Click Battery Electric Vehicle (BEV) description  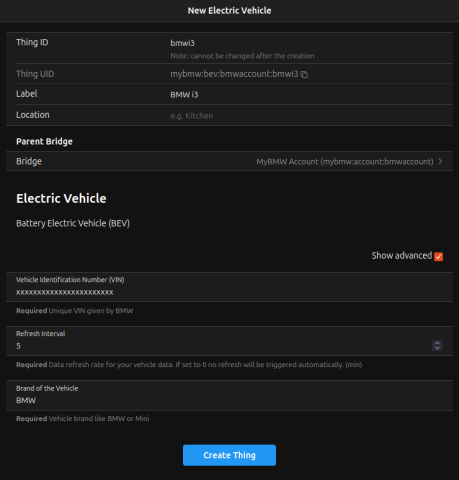coord(73,223)
